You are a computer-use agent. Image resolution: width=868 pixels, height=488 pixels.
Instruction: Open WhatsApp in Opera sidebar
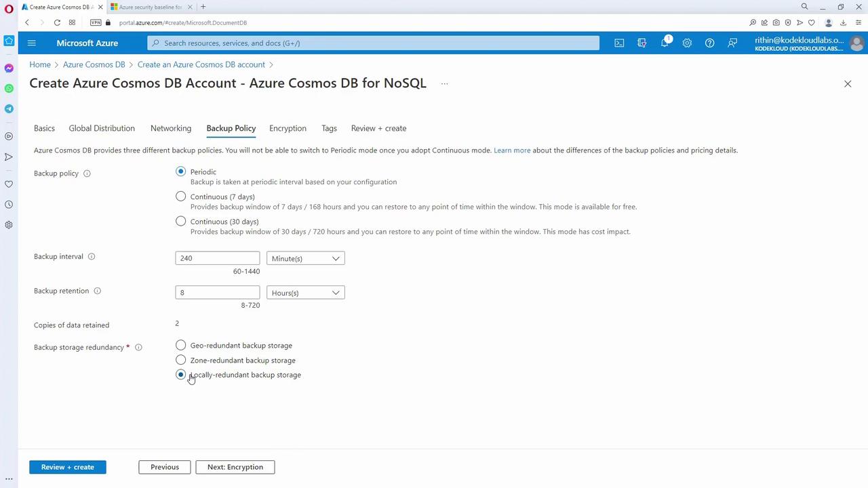(x=9, y=89)
